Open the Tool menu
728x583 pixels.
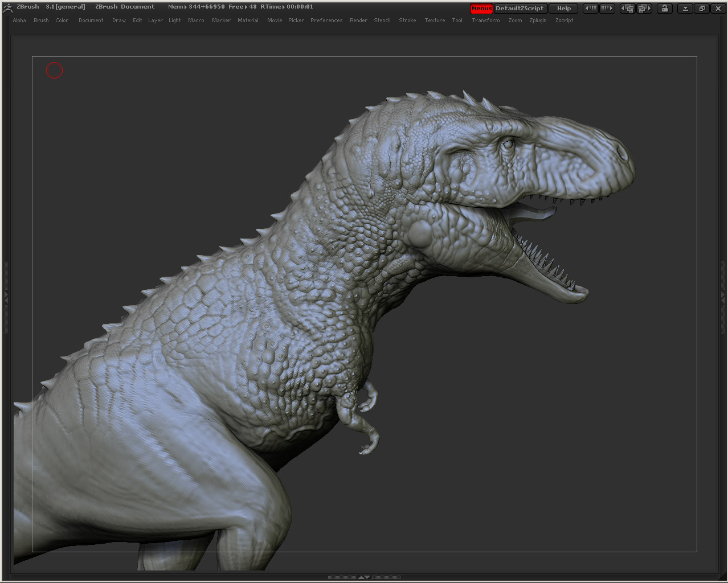click(x=457, y=20)
